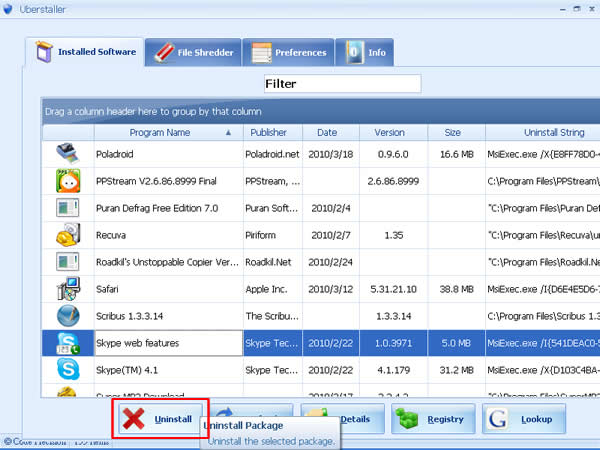
Task: Click Poladroid.net publisher cell
Action: click(x=272, y=154)
